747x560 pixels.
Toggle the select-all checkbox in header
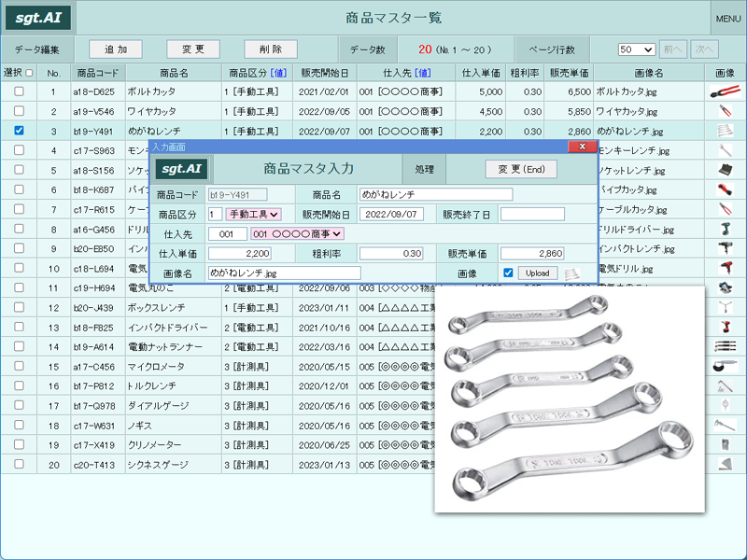pyautogui.click(x=29, y=73)
